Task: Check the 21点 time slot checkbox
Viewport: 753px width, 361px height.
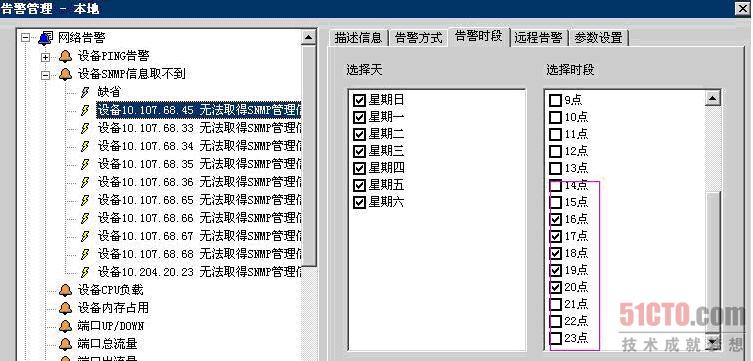Action: click(556, 304)
